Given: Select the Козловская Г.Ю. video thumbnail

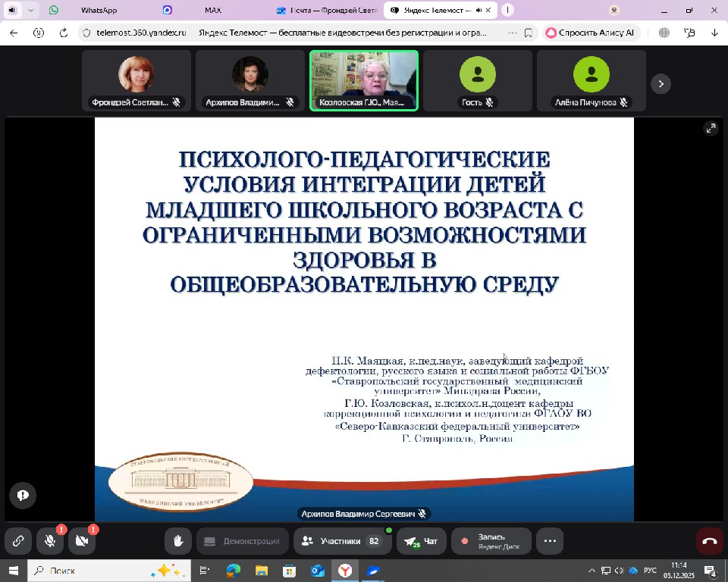Looking at the screenshot, I should pos(364,80).
